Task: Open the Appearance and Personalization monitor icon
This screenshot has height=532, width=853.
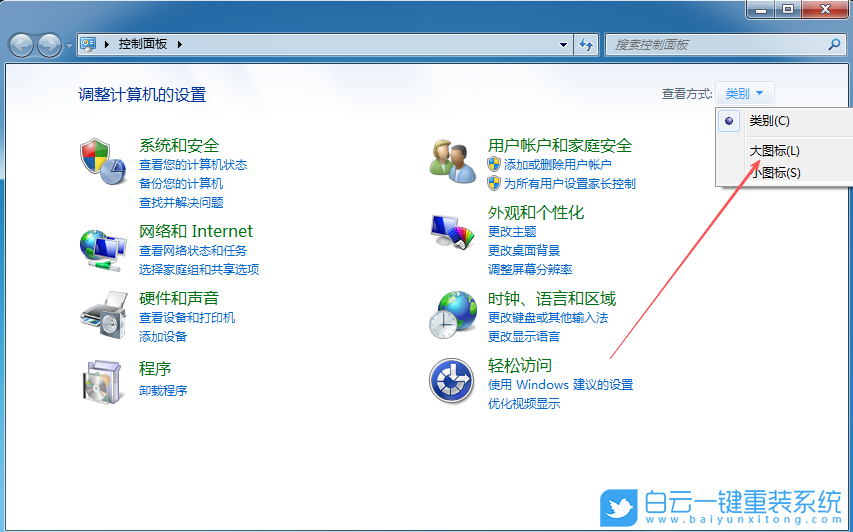Action: tap(452, 232)
